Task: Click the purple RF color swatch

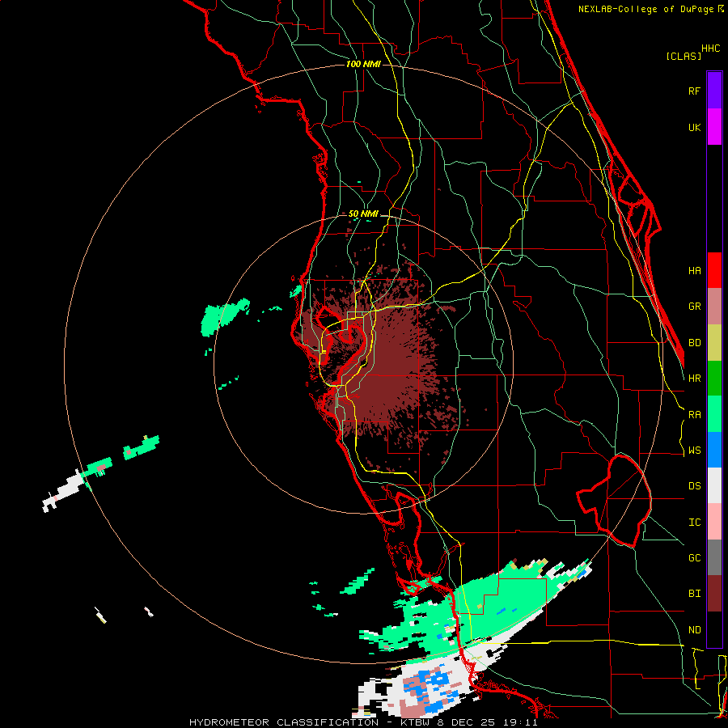Action: (x=714, y=91)
